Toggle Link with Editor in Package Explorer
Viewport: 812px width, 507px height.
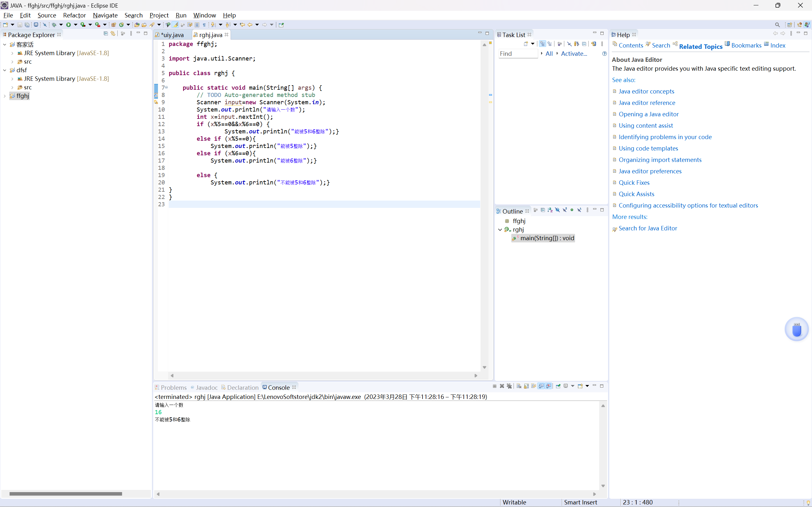click(113, 34)
